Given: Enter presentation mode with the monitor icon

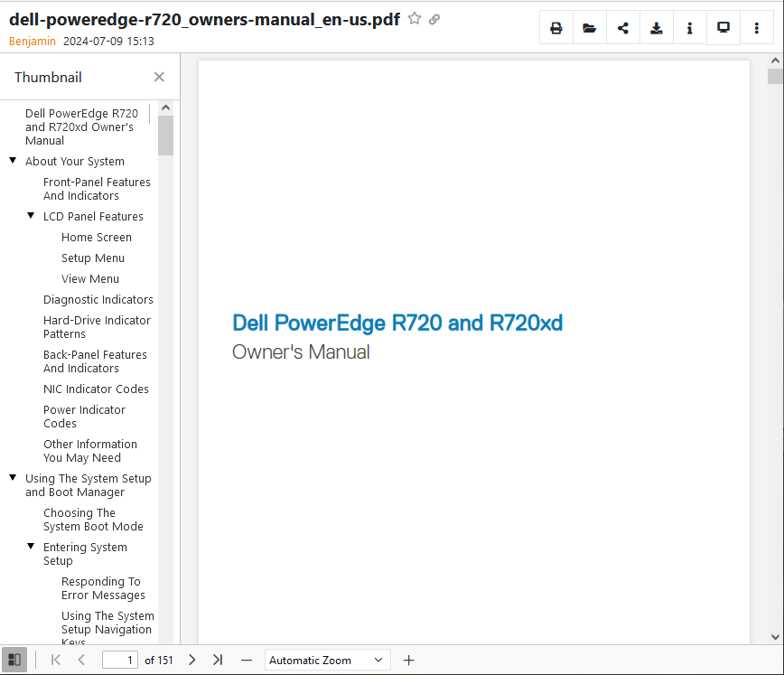Looking at the screenshot, I should pyautogui.click(x=723, y=28).
